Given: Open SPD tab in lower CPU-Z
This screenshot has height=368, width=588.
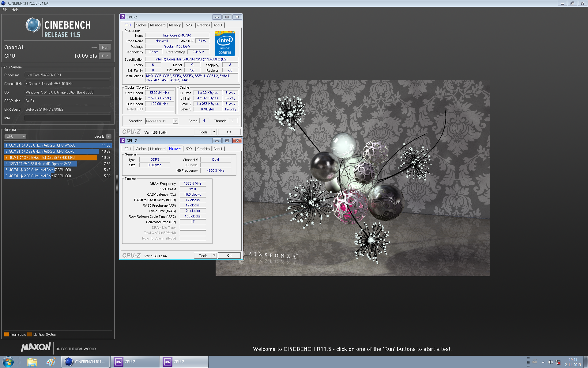Looking at the screenshot, I should tap(189, 149).
